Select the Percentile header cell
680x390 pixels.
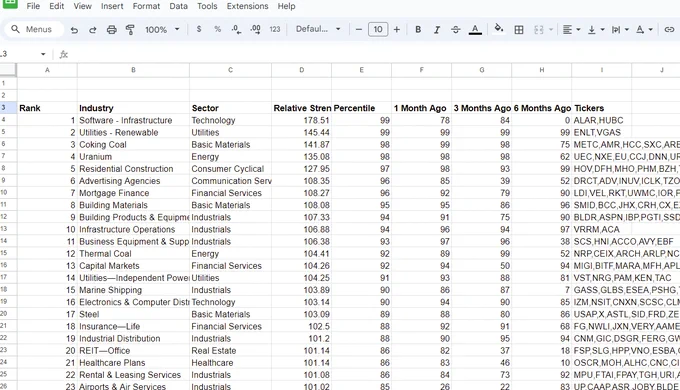(361, 108)
